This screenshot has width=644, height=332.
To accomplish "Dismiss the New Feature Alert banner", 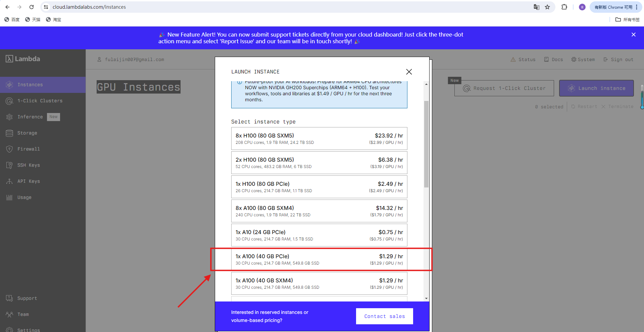I will [634, 35].
